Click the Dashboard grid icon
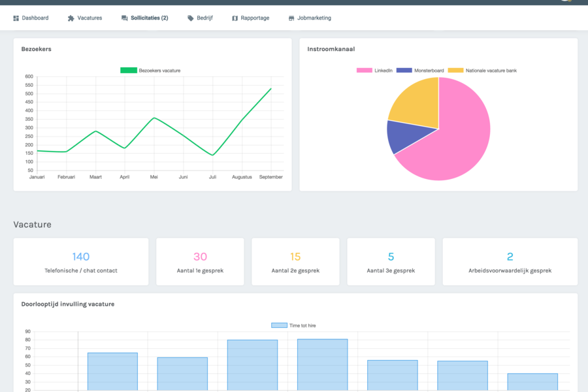 click(16, 18)
